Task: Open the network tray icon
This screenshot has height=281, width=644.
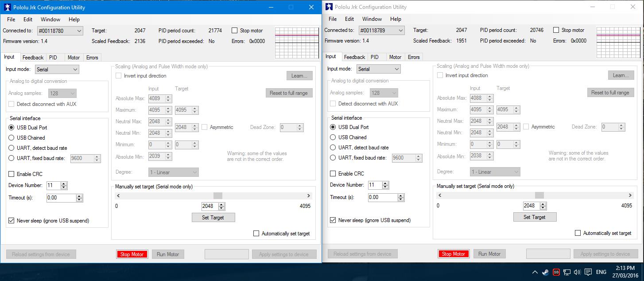Action: pyautogui.click(x=566, y=272)
